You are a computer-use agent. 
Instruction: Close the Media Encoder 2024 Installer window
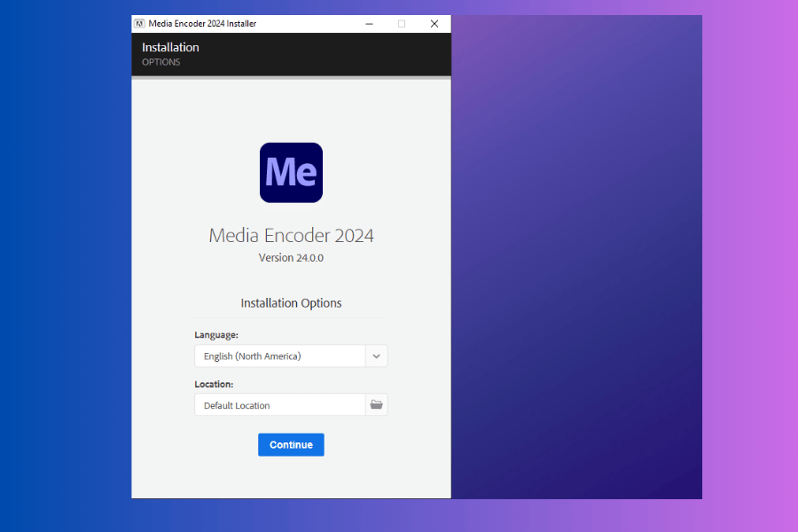tap(434, 24)
